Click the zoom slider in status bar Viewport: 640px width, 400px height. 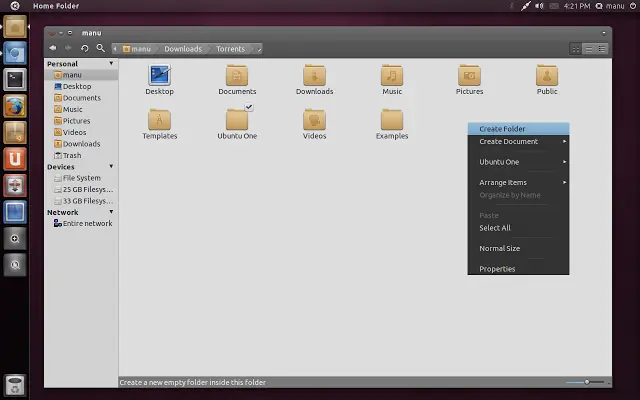587,382
